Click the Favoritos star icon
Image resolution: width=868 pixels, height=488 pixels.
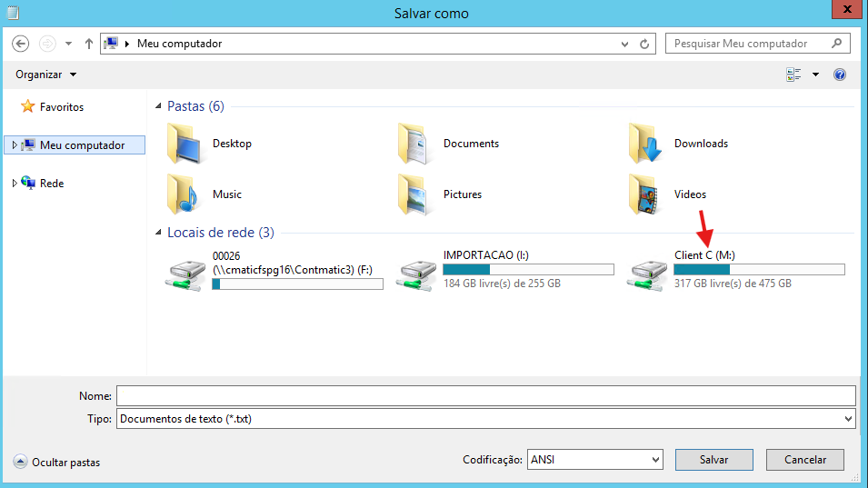click(x=27, y=106)
